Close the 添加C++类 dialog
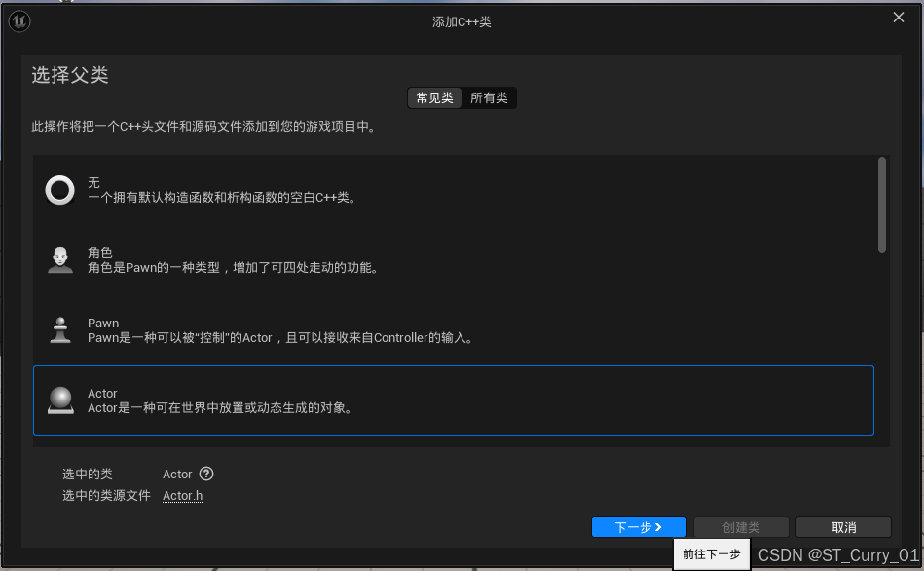Viewport: 924px width, 571px height. 899,18
